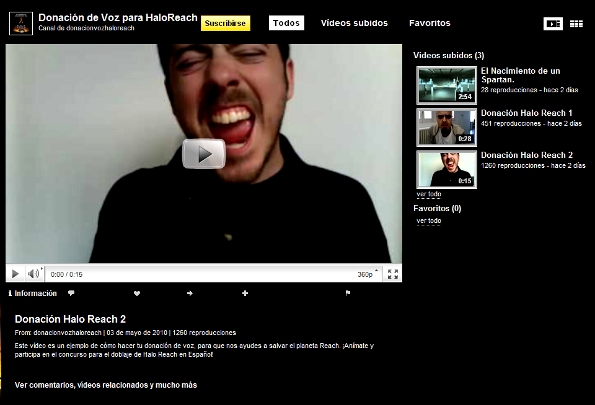
Task: Start video with large center play button
Action: pyautogui.click(x=204, y=153)
